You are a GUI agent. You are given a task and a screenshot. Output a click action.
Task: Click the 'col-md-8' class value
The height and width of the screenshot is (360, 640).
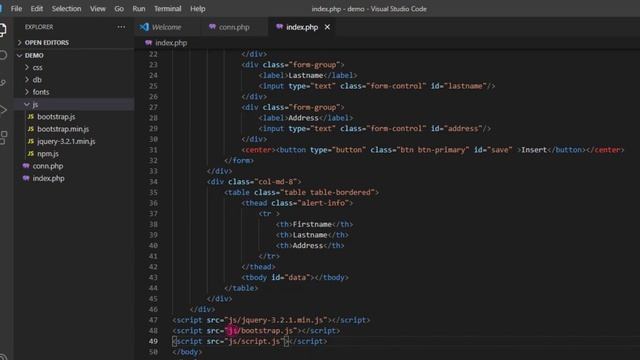coord(276,182)
